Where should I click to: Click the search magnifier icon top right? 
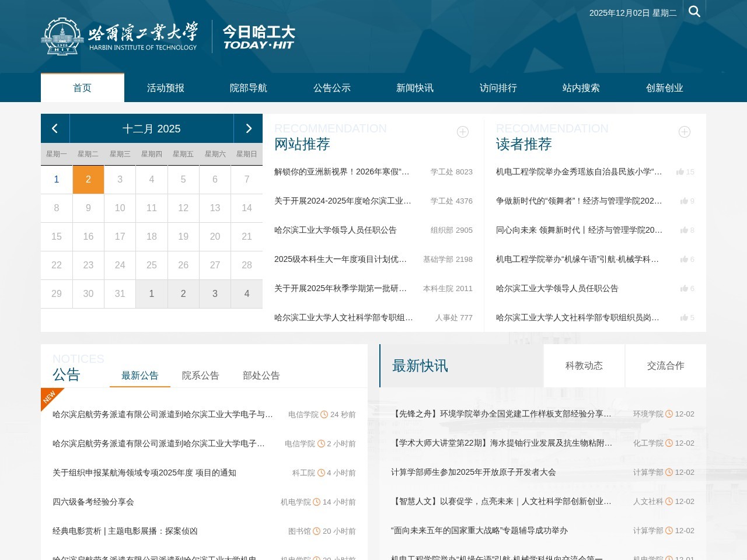[694, 11]
